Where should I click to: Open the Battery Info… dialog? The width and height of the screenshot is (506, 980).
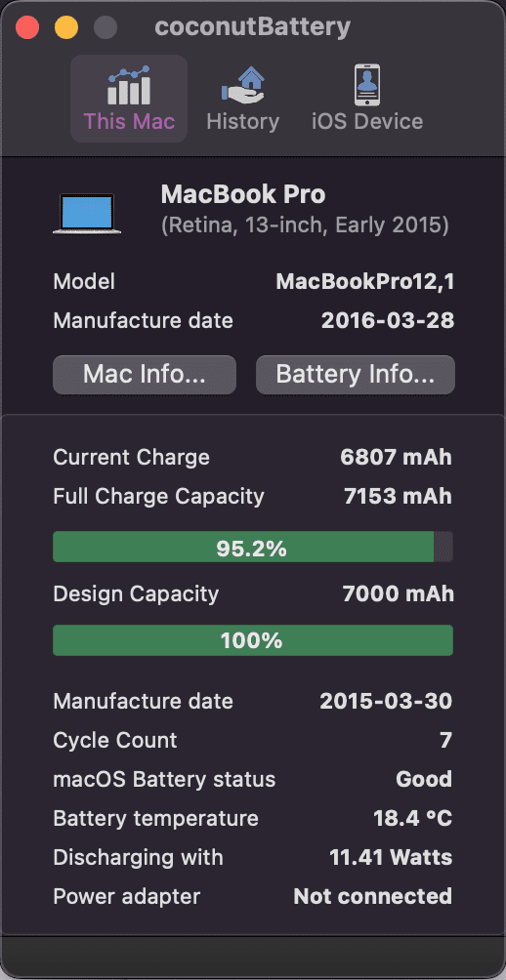[356, 375]
